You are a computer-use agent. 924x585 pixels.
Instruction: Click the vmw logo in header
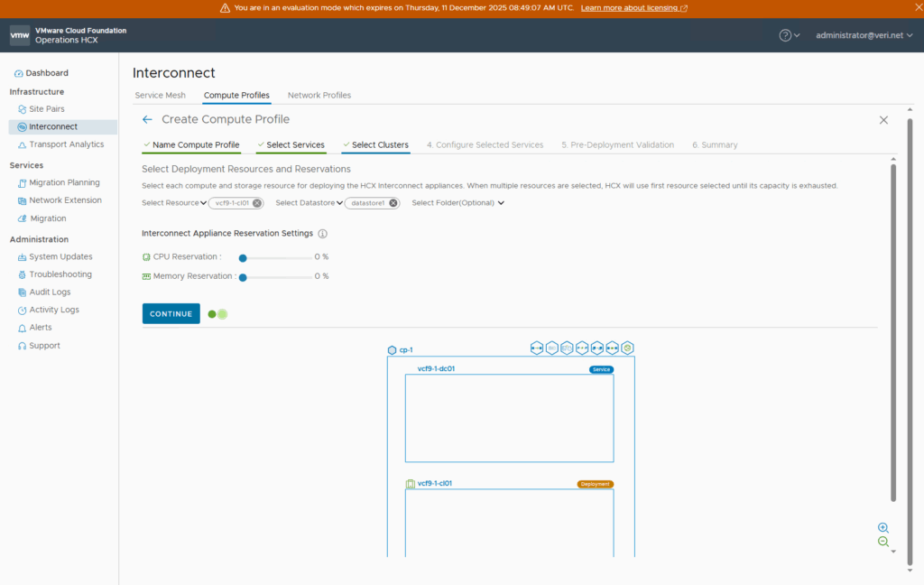(20, 35)
